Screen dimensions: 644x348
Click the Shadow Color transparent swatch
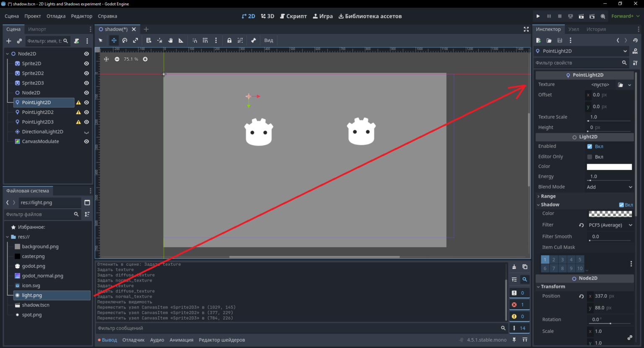[x=610, y=214]
